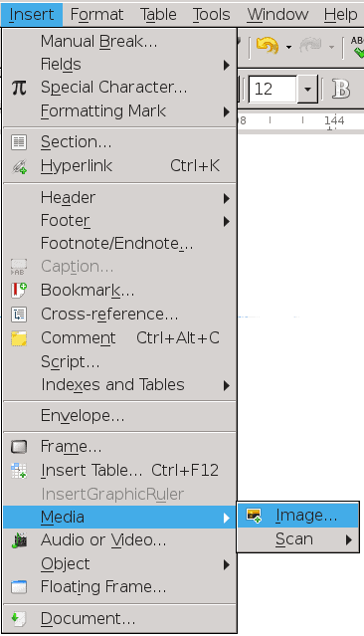This screenshot has width=364, height=636.
Task: Open the font size dropdown arrow
Action: 307,89
